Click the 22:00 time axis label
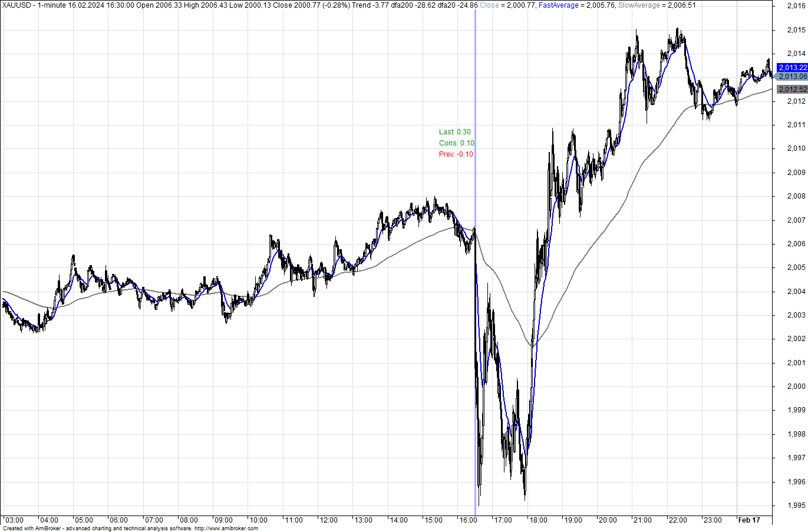Image resolution: width=808 pixels, height=532 pixels. (678, 520)
